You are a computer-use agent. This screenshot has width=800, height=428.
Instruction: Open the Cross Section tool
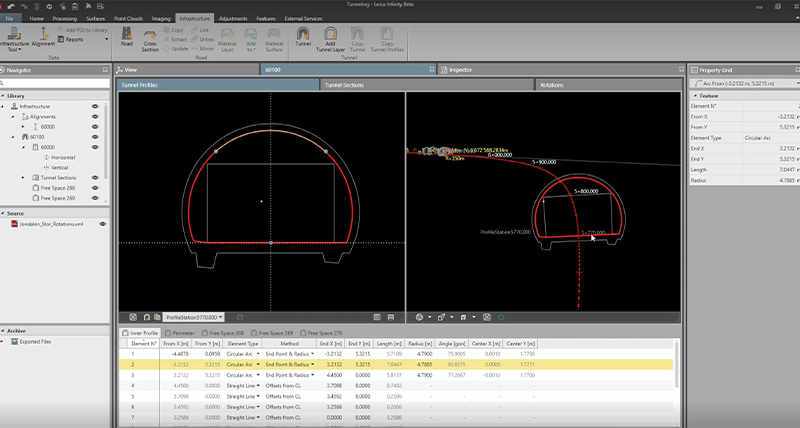coord(151,37)
